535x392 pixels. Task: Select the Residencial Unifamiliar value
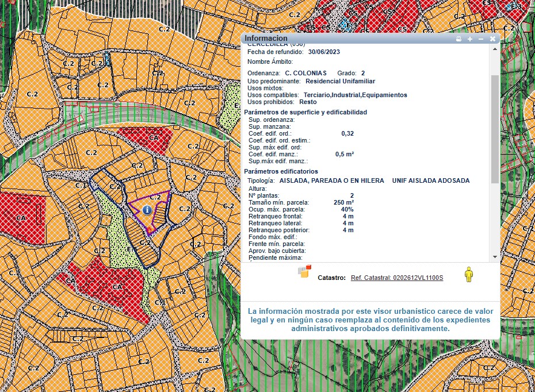(340, 81)
